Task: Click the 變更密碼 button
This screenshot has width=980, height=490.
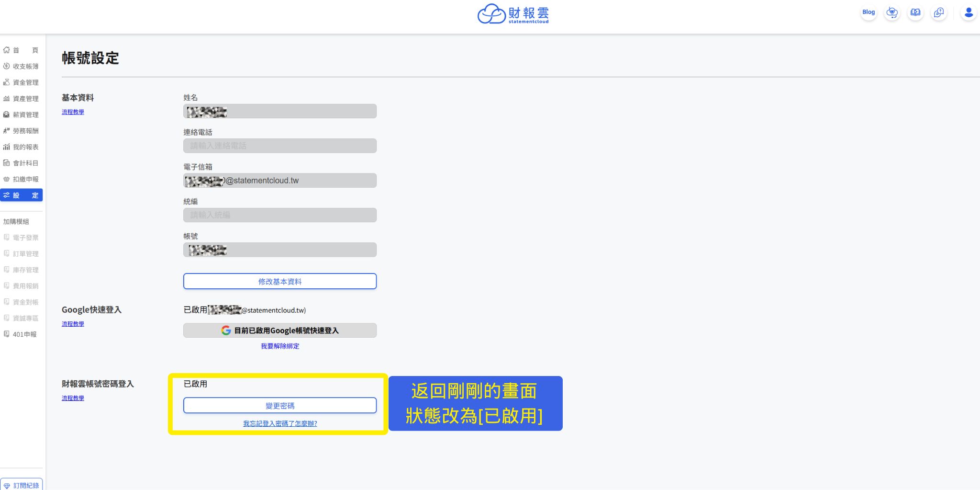Action: [x=280, y=406]
